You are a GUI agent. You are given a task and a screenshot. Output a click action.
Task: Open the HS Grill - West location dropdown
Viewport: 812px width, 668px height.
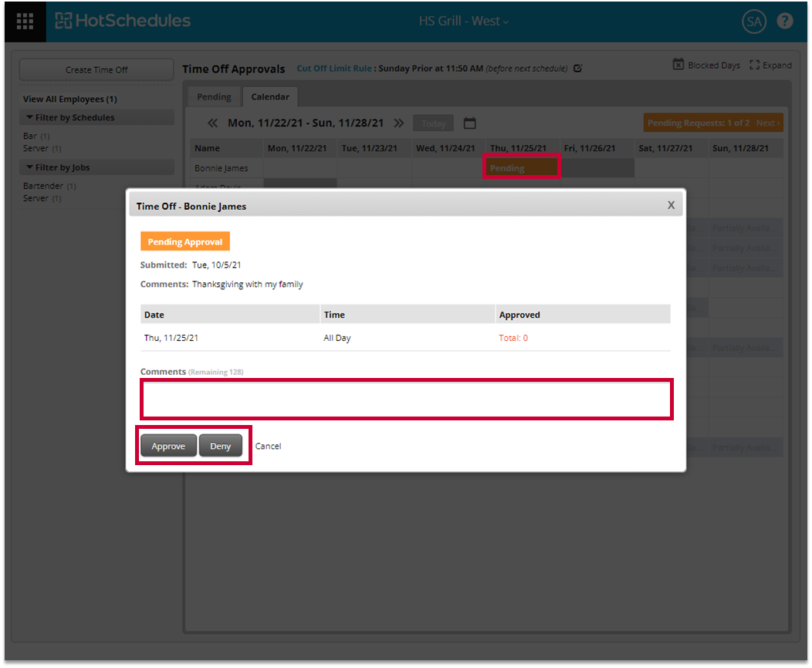click(464, 22)
